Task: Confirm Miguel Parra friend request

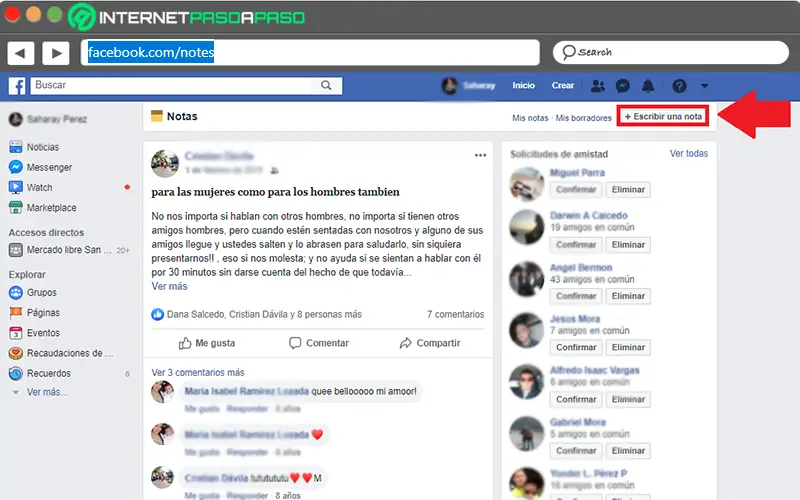Action: [x=576, y=190]
